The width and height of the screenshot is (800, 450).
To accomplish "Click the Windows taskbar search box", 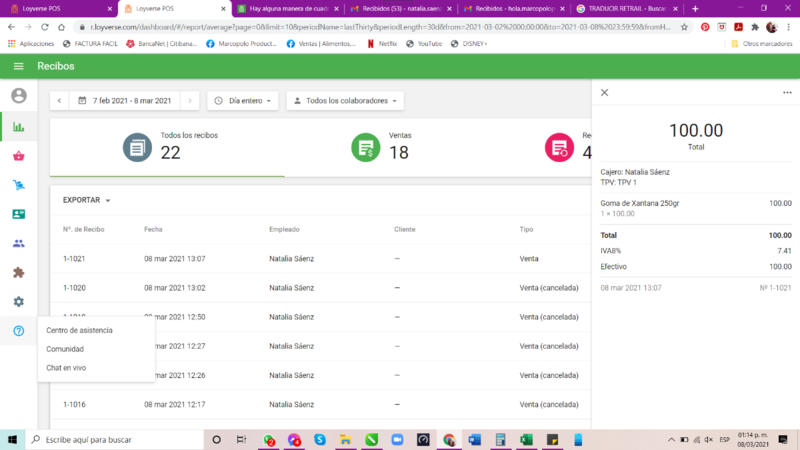I will tap(110, 439).
